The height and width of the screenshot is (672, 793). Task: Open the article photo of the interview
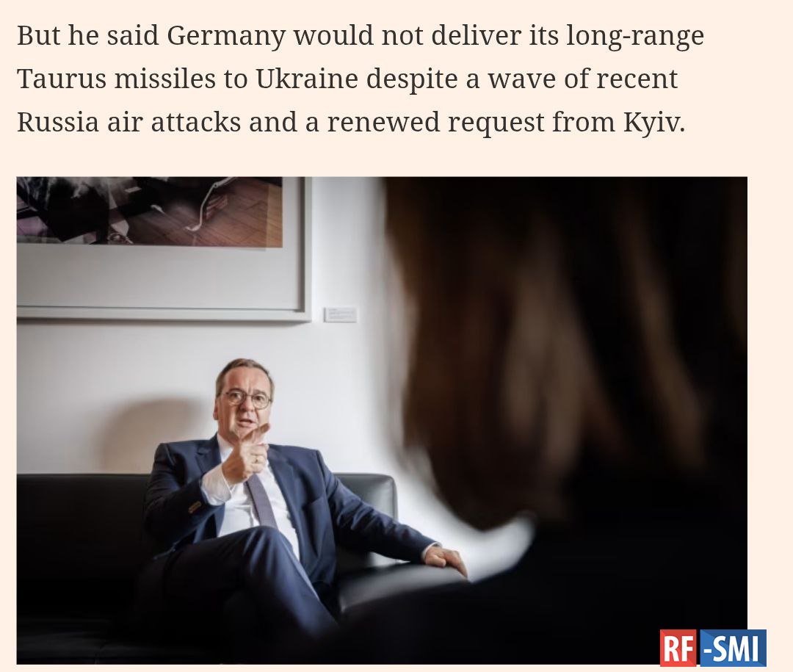click(382, 420)
